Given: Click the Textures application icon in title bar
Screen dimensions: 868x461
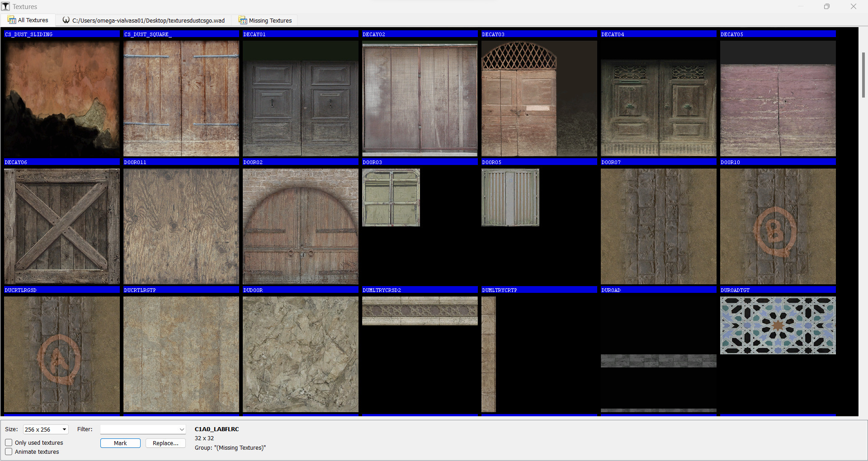Looking at the screenshot, I should pyautogui.click(x=6, y=6).
